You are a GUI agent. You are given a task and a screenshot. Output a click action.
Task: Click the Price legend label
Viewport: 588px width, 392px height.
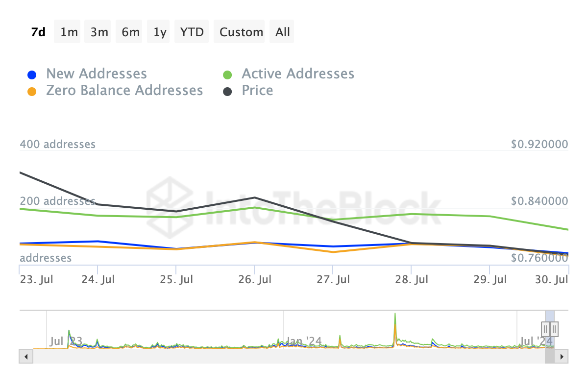pos(257,91)
